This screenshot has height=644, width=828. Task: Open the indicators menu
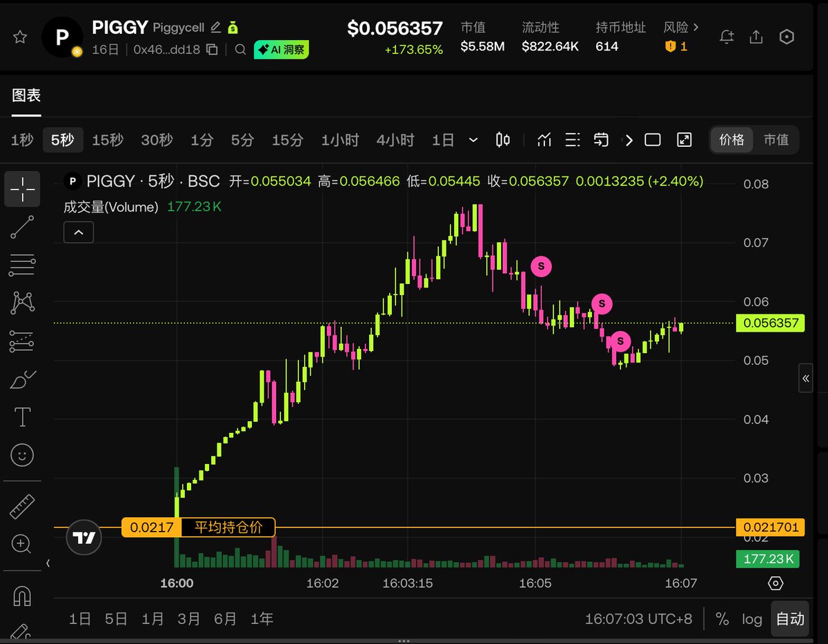coord(544,140)
